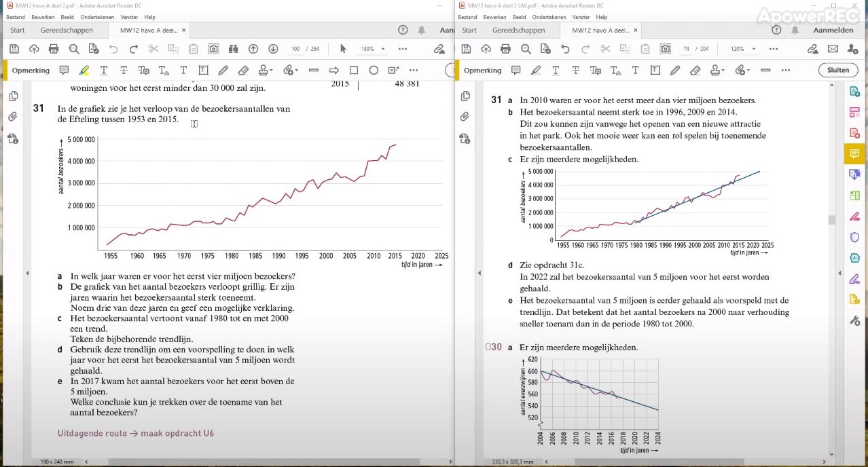The image size is (868, 467).
Task: Select the rectangle shape tool in left window
Action: point(353,70)
